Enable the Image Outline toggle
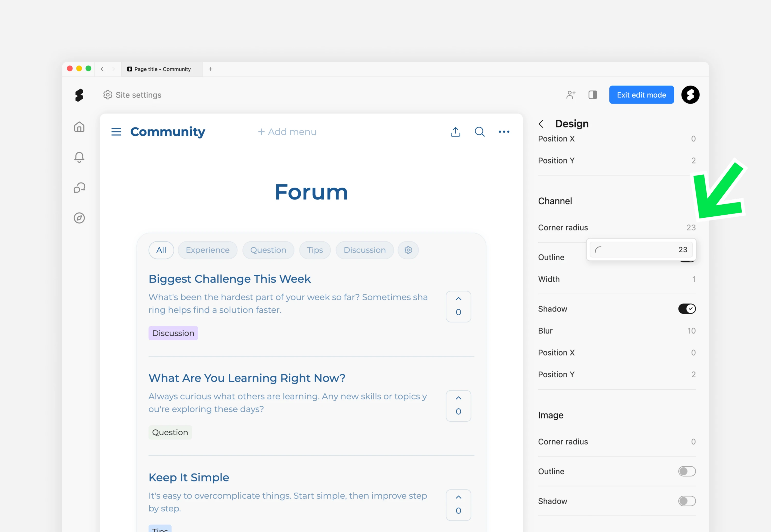This screenshot has width=771, height=532. [687, 471]
